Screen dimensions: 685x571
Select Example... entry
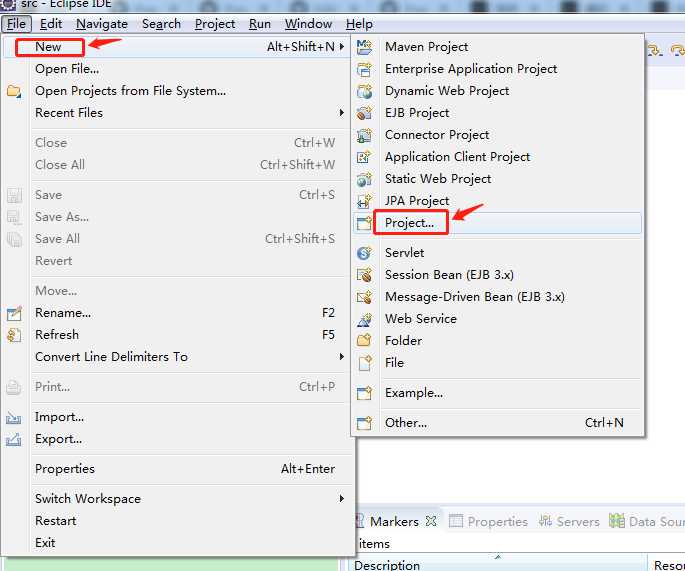click(497, 393)
